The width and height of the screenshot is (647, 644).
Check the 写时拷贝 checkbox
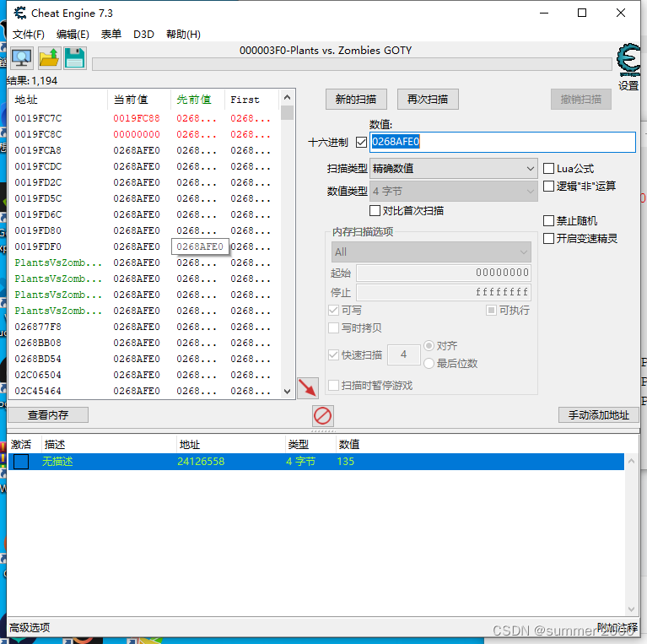coord(333,327)
